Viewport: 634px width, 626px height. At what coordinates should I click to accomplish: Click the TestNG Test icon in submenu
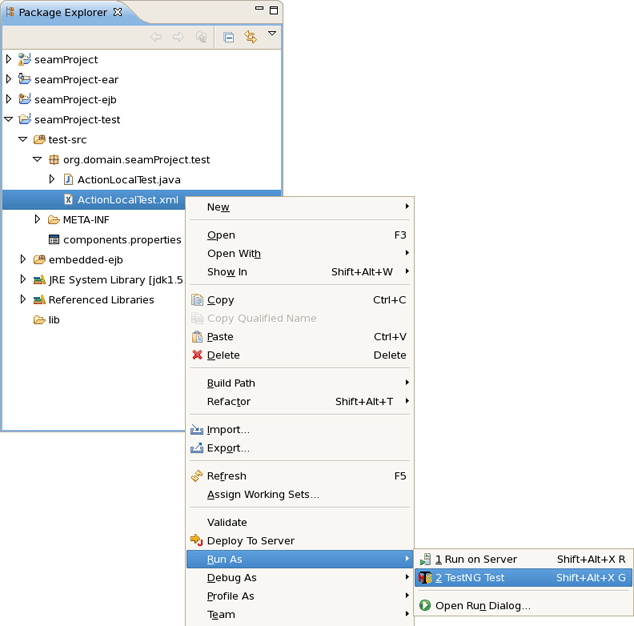(x=425, y=578)
